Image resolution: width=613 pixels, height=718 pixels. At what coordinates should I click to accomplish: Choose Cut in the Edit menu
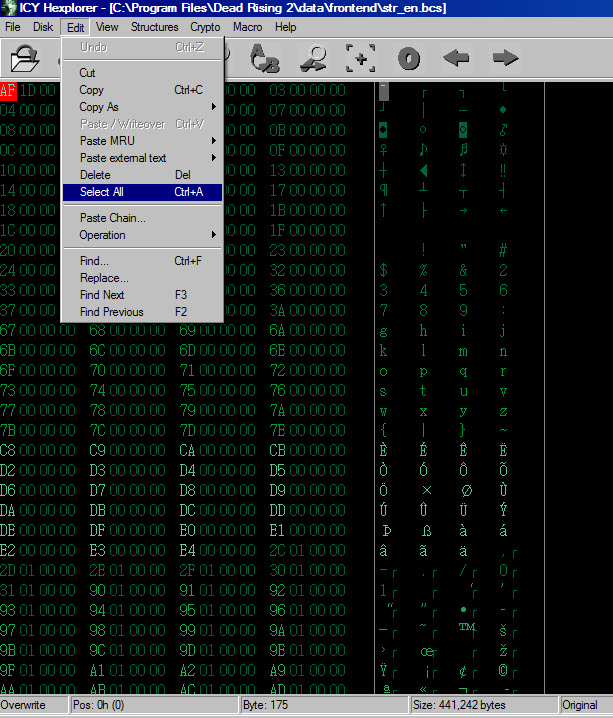tap(142, 73)
